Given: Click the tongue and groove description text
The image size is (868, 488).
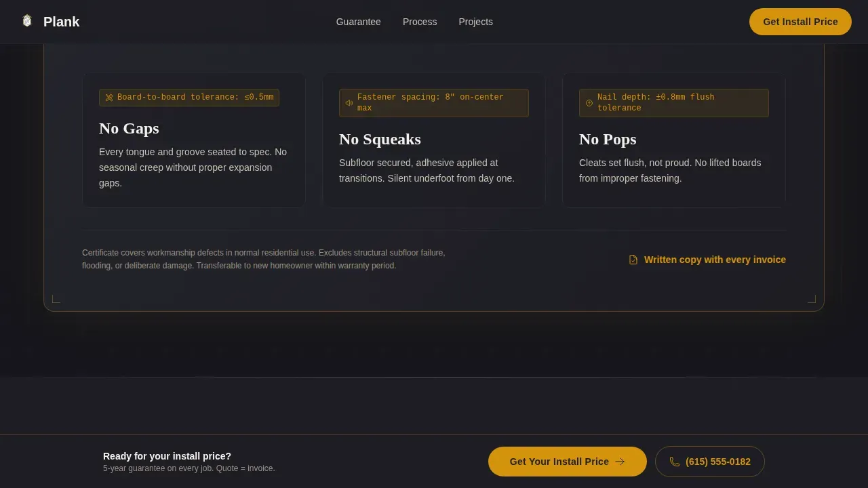Looking at the screenshot, I should click(x=193, y=167).
